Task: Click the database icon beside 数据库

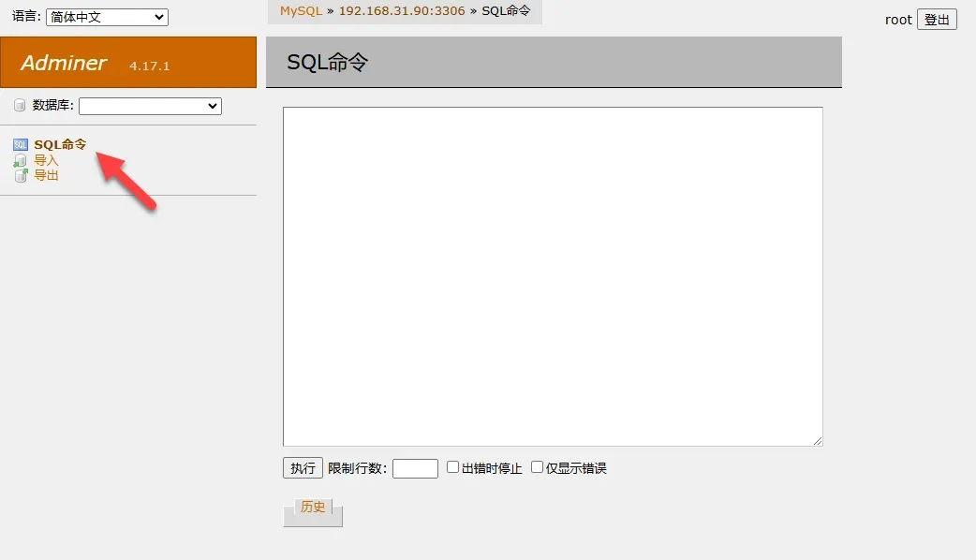Action: 19,105
